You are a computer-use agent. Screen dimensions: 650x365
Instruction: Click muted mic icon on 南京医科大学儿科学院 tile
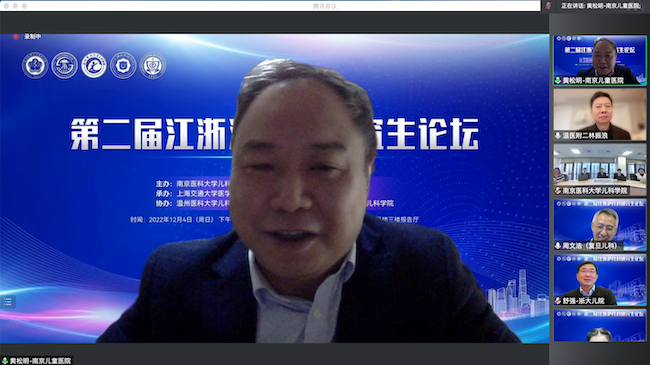558,191
